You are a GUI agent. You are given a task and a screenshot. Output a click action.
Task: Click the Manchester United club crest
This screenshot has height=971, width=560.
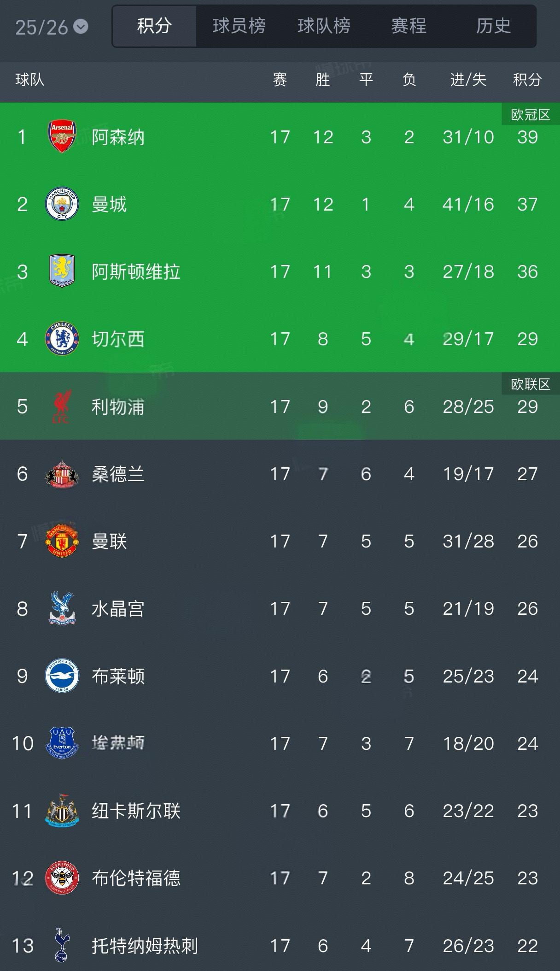62,541
